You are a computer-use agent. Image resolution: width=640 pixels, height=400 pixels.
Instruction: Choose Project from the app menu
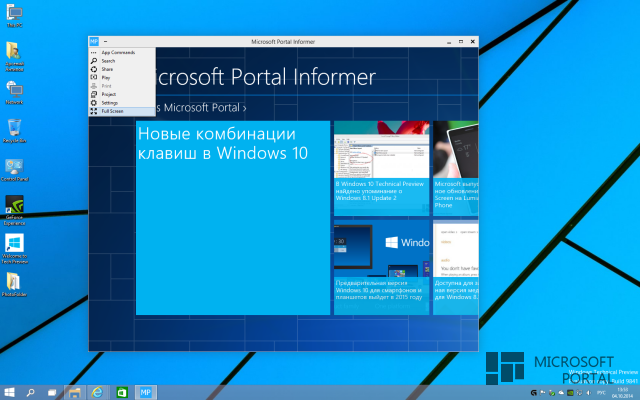tap(122, 94)
